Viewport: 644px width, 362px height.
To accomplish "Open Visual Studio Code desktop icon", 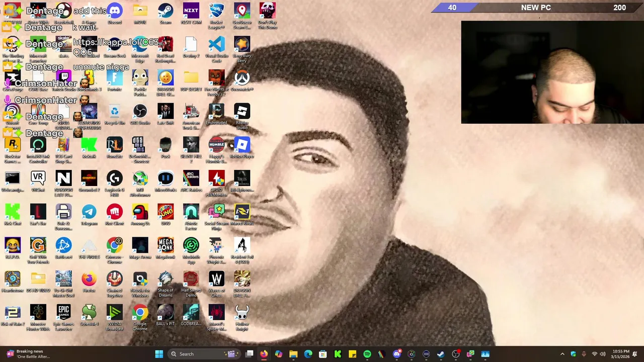I will (x=216, y=49).
